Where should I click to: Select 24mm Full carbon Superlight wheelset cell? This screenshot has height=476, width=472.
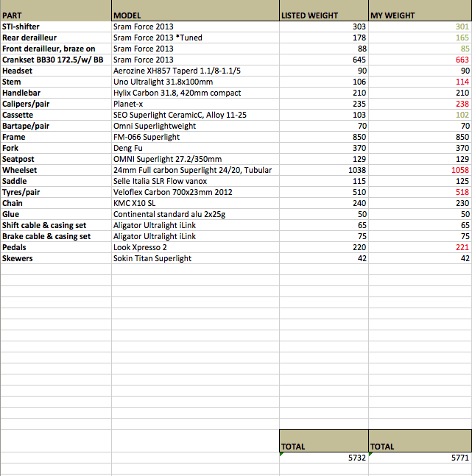195,170
